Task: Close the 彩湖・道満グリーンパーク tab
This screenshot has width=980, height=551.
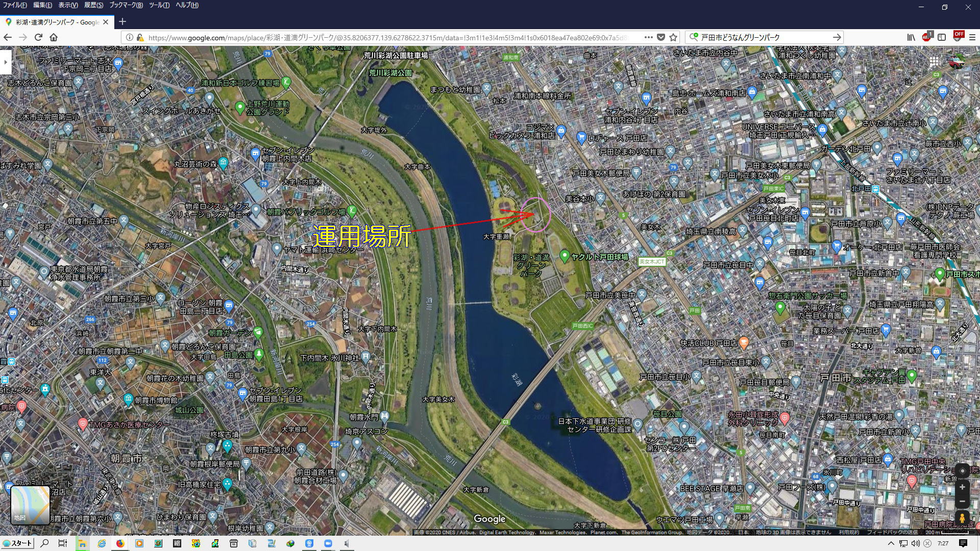Action: [x=106, y=22]
